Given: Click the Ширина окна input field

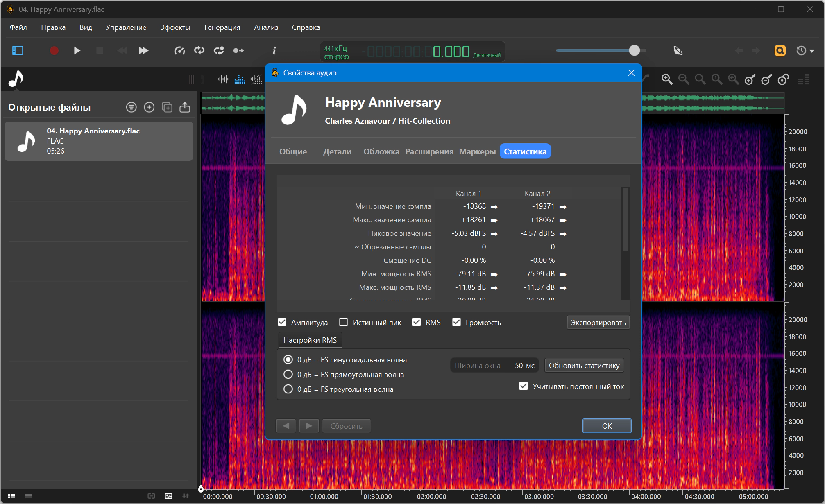Looking at the screenshot, I should click(494, 365).
